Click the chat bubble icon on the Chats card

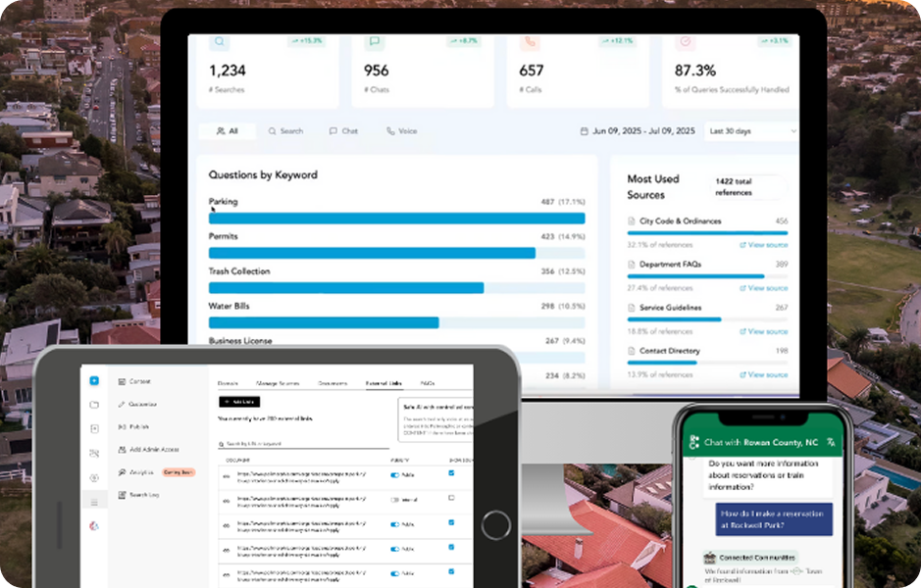pos(374,41)
